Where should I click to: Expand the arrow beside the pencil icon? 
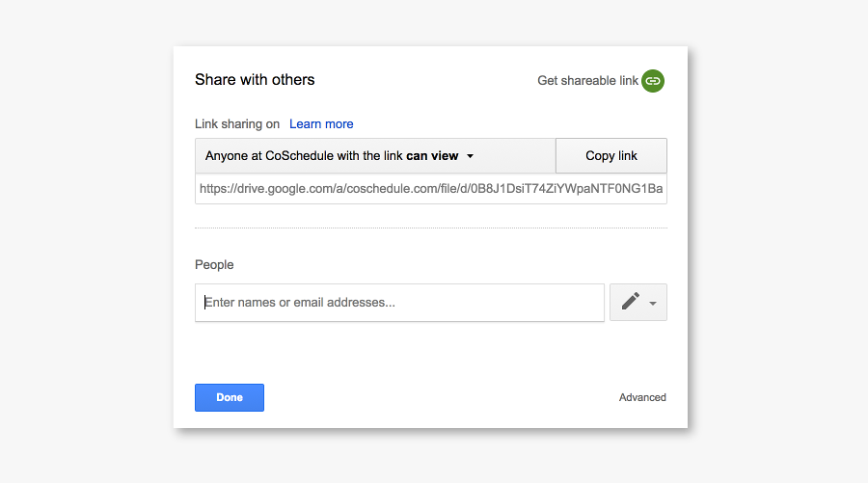(x=653, y=303)
